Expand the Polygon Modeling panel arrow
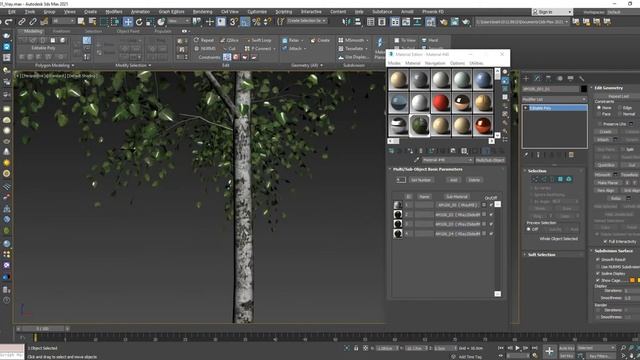This screenshot has height=360, width=640. click(73, 65)
